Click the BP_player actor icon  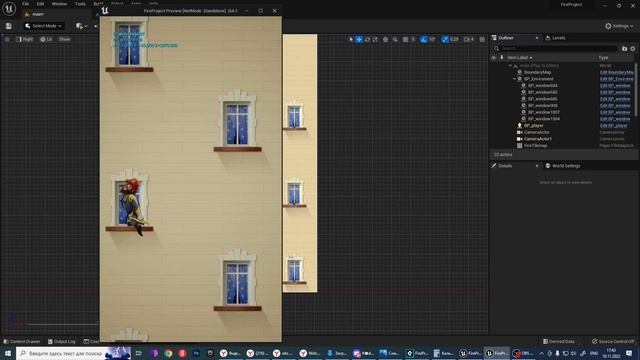[520, 126]
